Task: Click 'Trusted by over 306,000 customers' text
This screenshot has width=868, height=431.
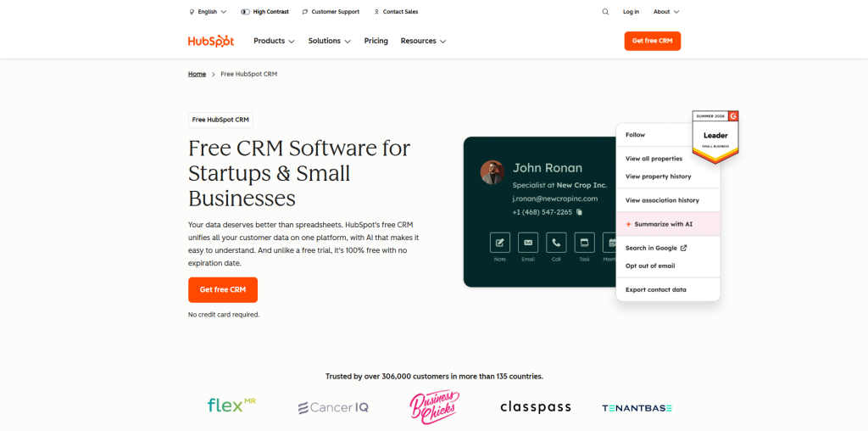Action: (x=434, y=377)
